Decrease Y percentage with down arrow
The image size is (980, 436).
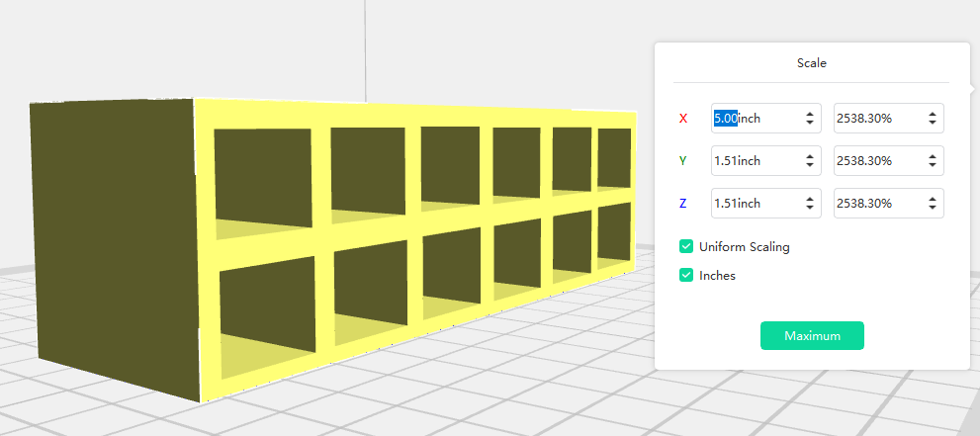[x=933, y=165]
